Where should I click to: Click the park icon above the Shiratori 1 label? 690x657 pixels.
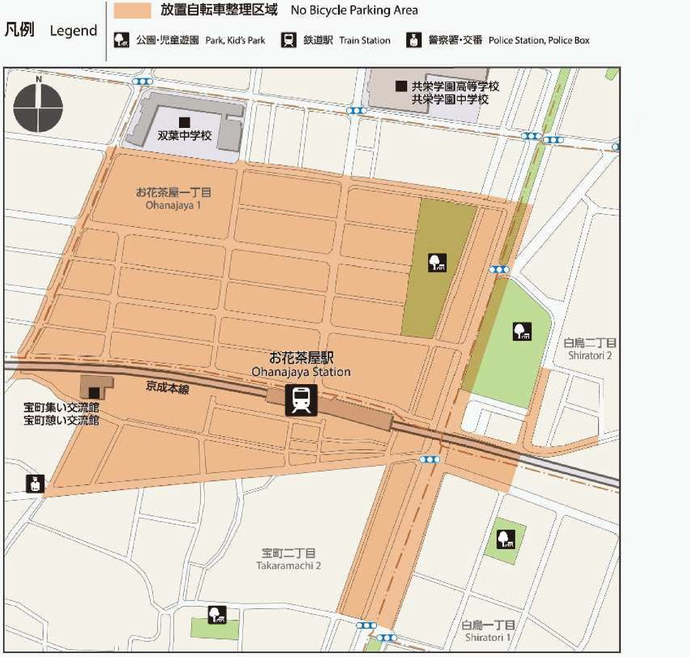tap(505, 540)
